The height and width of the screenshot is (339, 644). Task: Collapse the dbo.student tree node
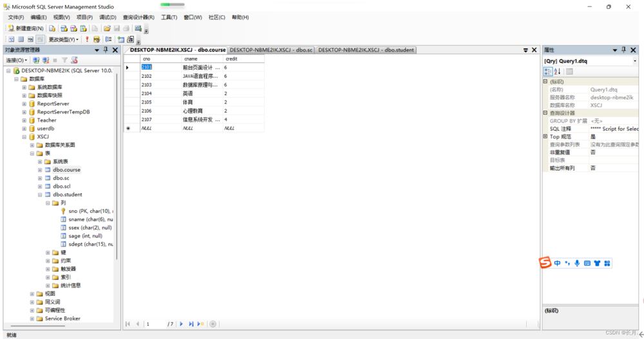click(40, 194)
